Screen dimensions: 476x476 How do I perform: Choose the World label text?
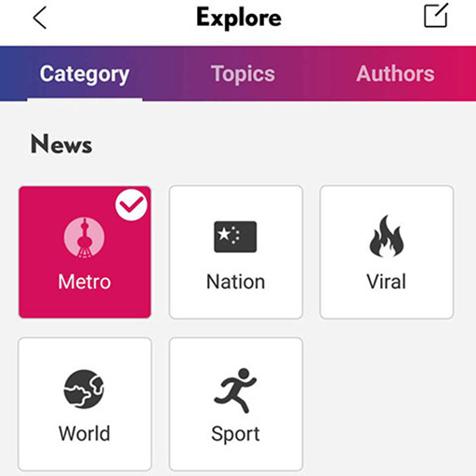(x=85, y=433)
